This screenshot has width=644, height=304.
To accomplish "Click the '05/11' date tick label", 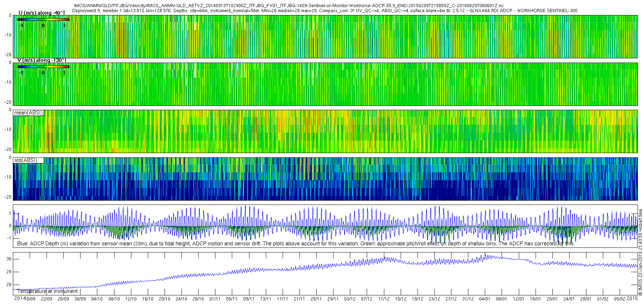I will tap(232, 299).
